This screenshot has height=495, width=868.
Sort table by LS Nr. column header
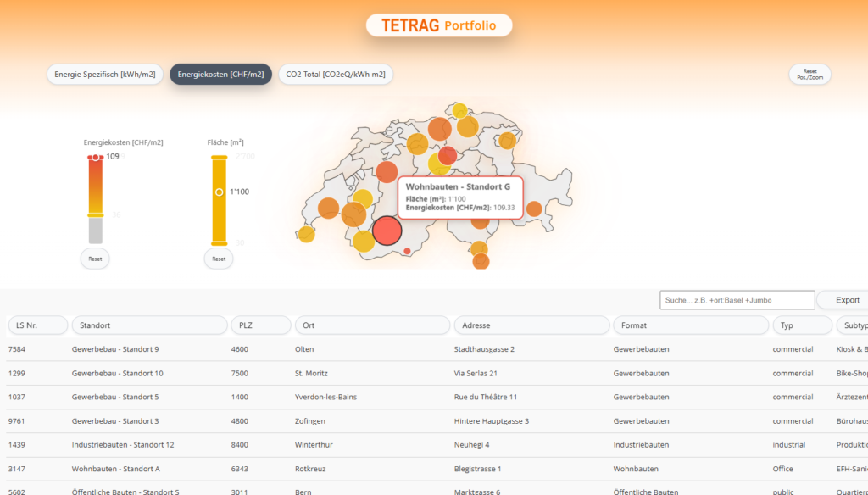[x=37, y=325]
